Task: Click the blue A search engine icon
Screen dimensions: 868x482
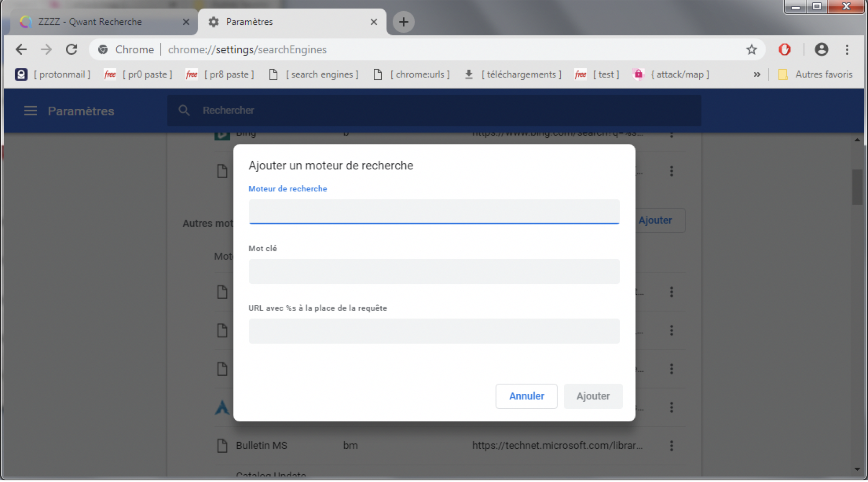Action: point(222,407)
